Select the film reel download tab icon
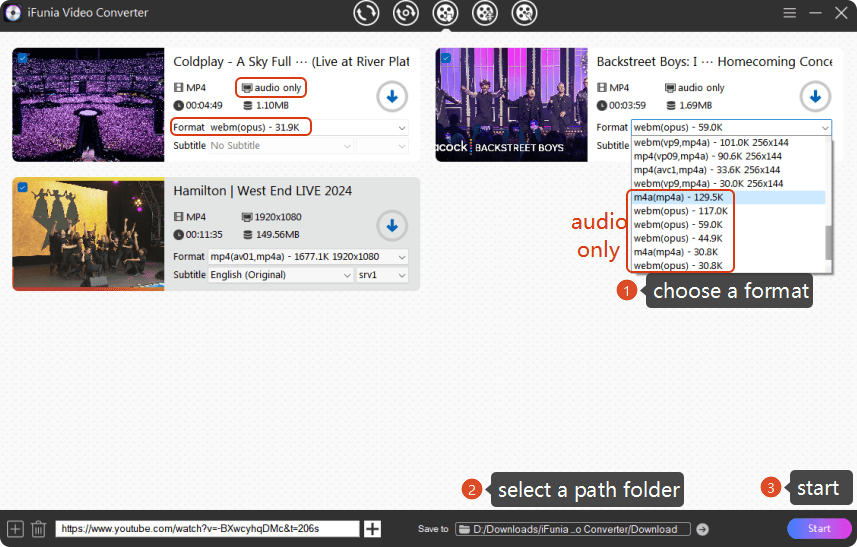The height and width of the screenshot is (547, 857). point(444,13)
